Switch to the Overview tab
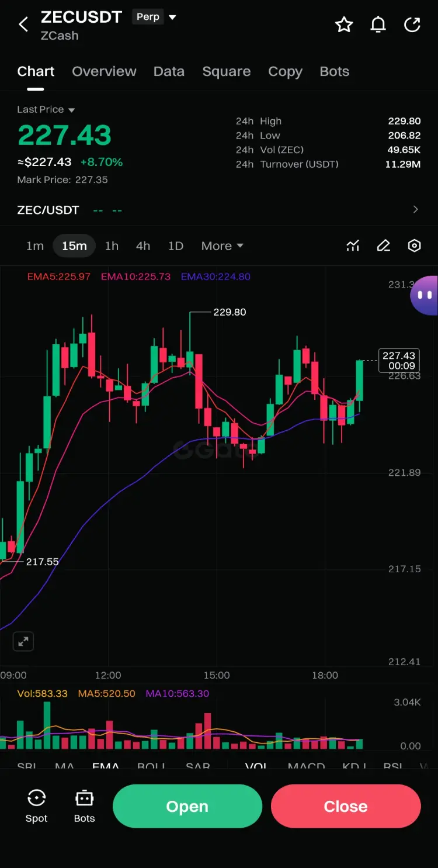 click(104, 71)
